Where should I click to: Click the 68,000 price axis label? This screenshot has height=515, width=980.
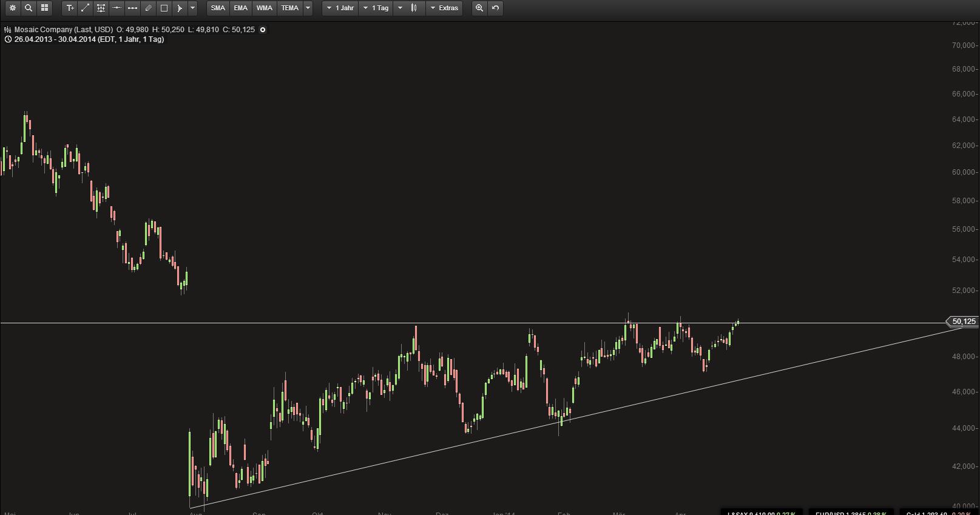[x=964, y=69]
